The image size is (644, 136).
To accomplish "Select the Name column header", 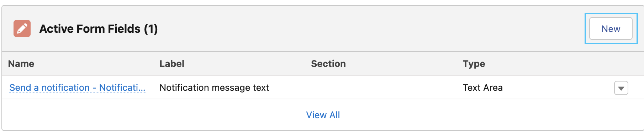I will pyautogui.click(x=21, y=64).
